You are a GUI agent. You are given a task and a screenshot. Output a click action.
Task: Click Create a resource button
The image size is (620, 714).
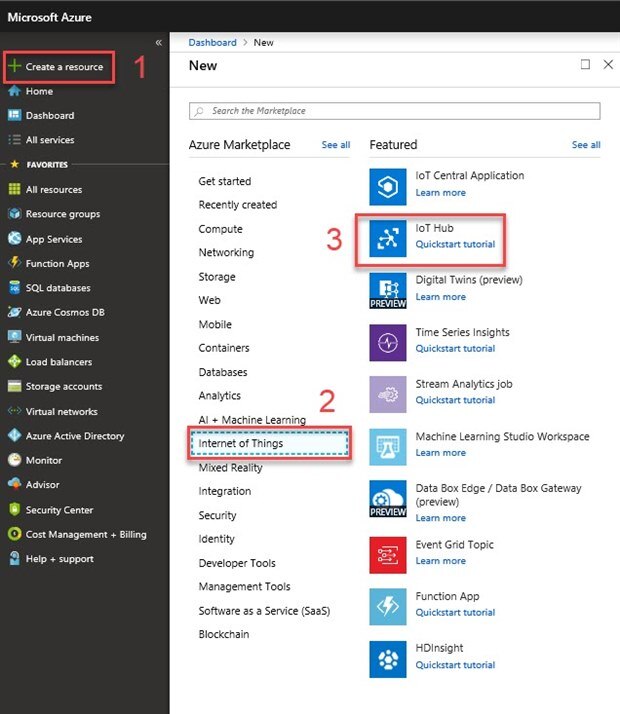pos(64,67)
